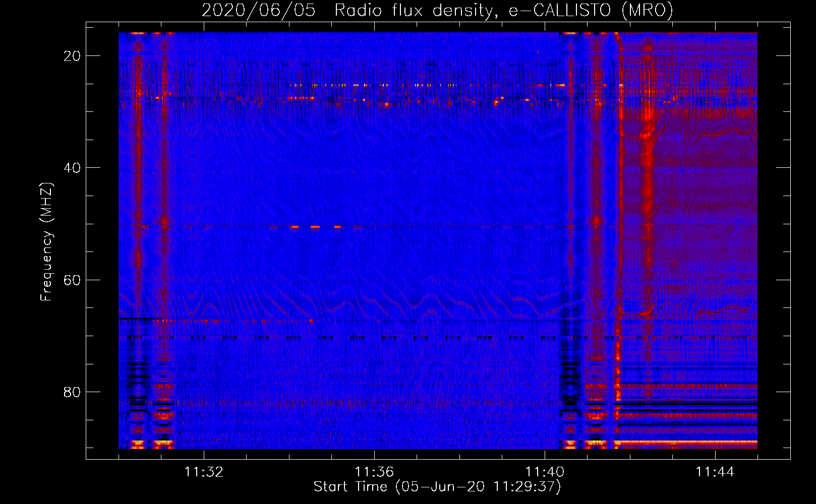Click the "11:32" time axis tick label
816x504 pixels.
(x=204, y=472)
